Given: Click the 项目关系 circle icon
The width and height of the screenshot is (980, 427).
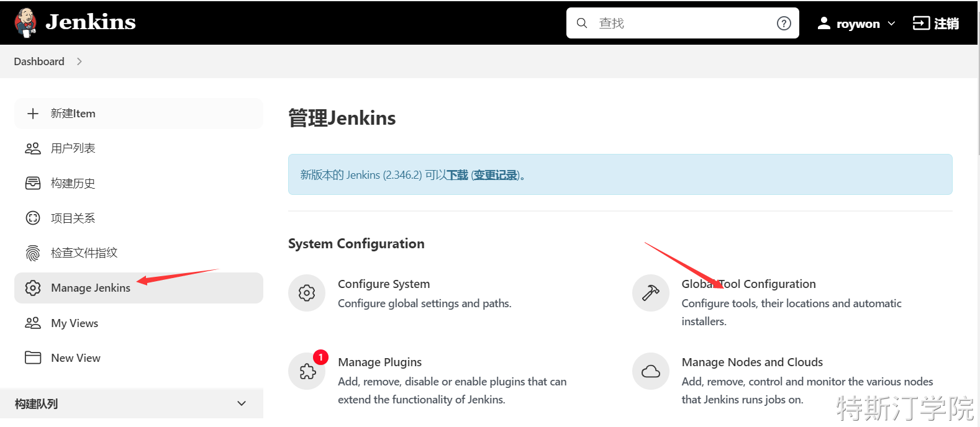Looking at the screenshot, I should (x=33, y=218).
